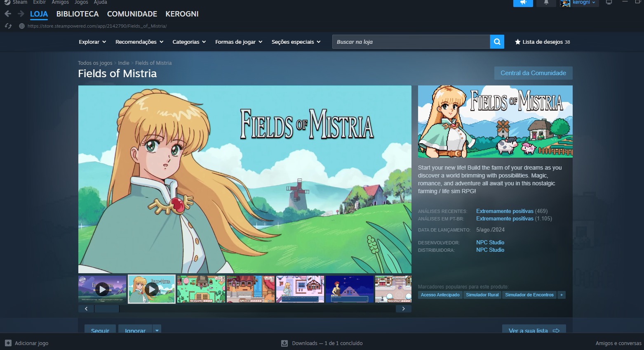The image size is (644, 350).
Task: Click the reload page icon
Action: 8,26
